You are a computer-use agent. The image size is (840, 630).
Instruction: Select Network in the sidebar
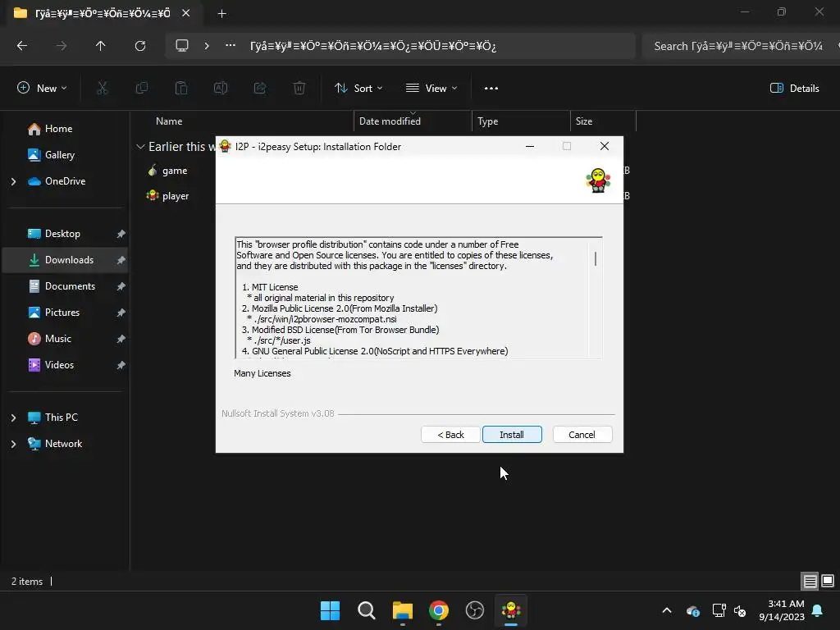pyautogui.click(x=62, y=444)
